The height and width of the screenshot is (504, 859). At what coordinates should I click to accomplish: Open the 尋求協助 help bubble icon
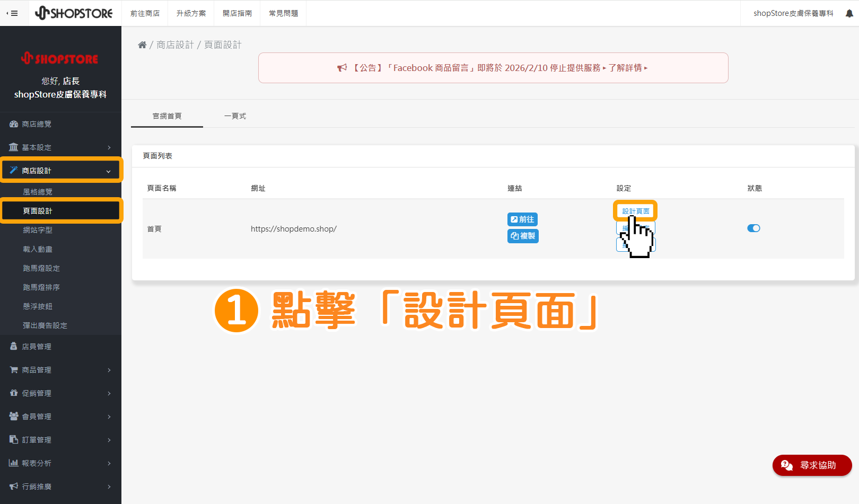click(x=786, y=465)
